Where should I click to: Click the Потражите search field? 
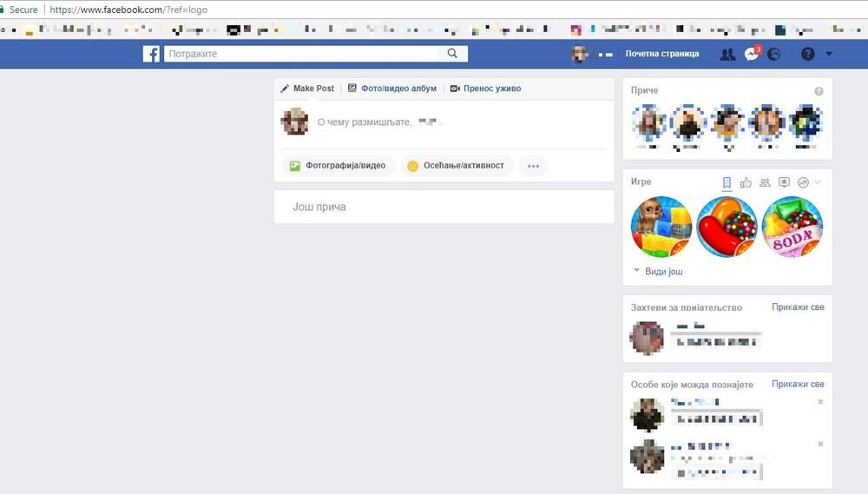click(304, 54)
